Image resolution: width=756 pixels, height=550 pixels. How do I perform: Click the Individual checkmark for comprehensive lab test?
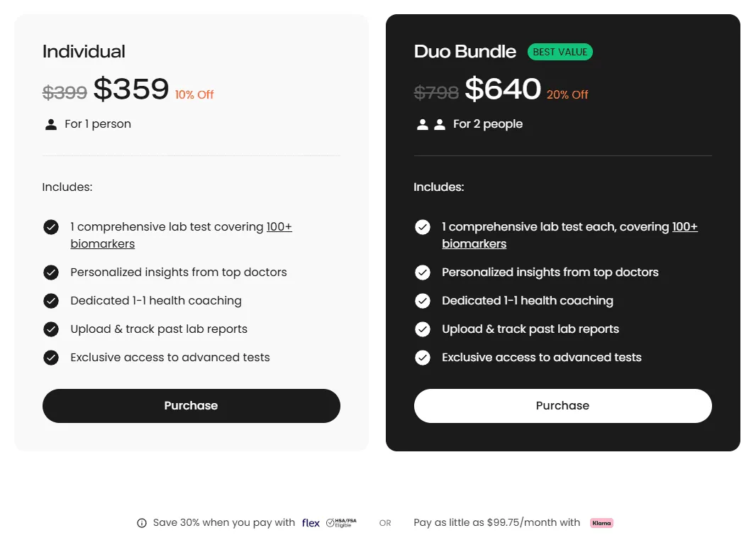click(51, 227)
